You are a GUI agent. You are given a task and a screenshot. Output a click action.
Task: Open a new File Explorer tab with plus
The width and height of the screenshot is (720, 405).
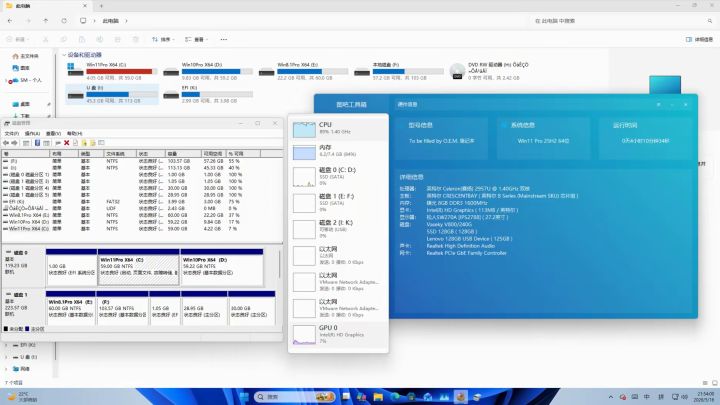tap(101, 6)
